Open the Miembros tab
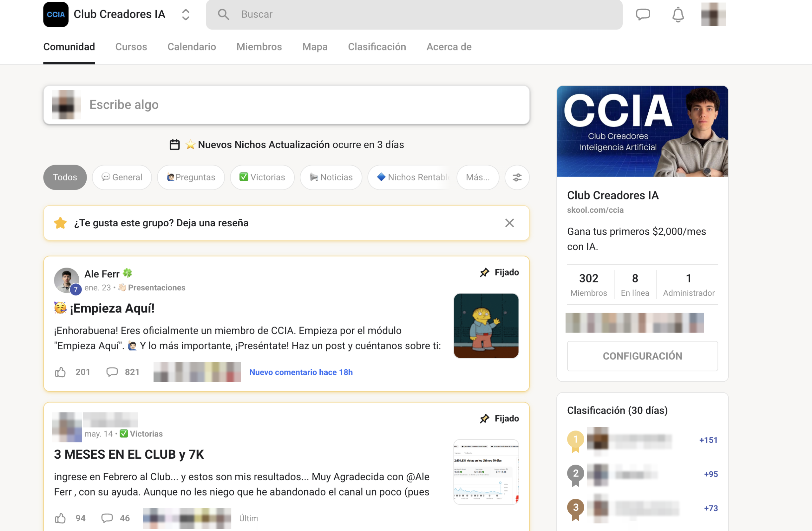 point(259,47)
